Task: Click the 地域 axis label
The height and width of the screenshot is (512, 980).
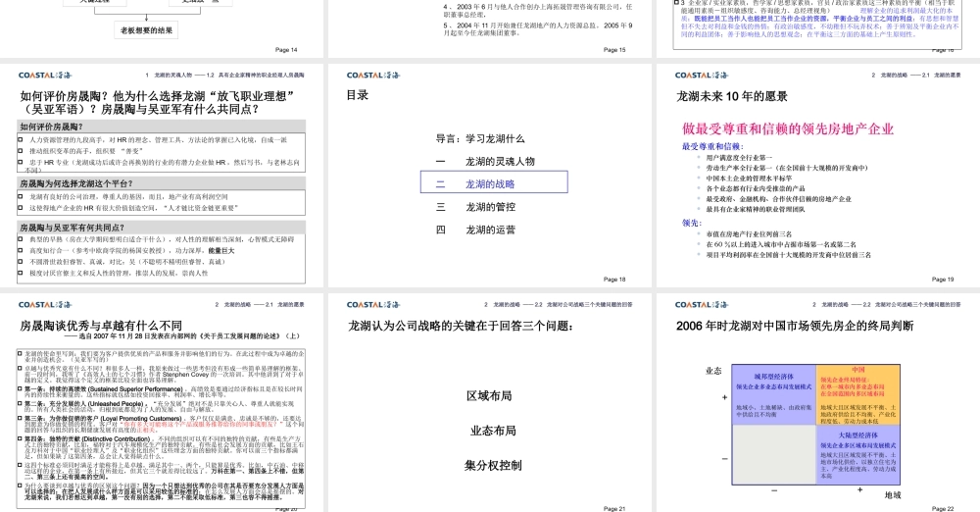Action: pyautogui.click(x=893, y=495)
